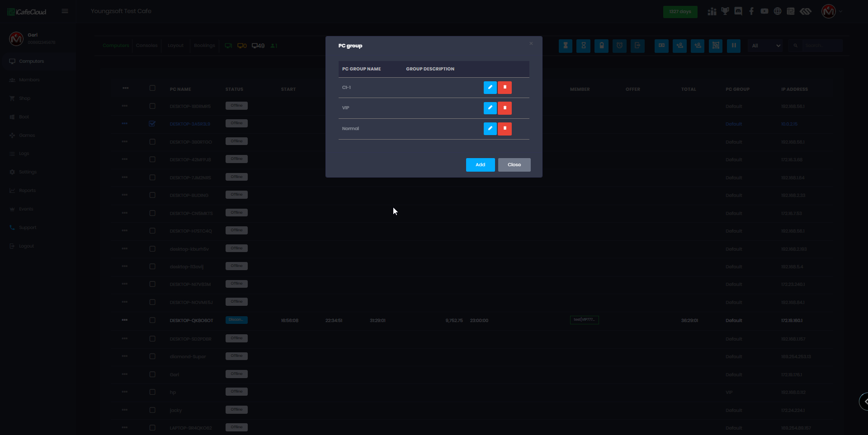
Task: Toggle the select-all checkbox in table header
Action: pyautogui.click(x=152, y=89)
